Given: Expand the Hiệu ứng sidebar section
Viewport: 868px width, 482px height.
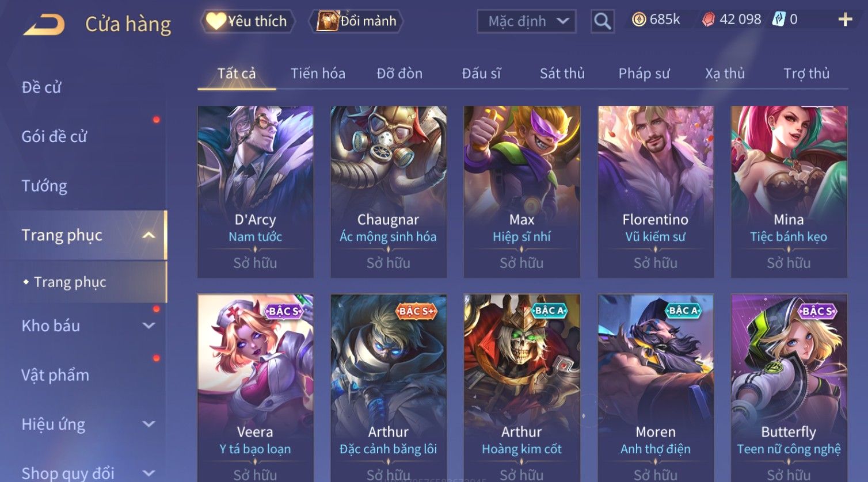Looking at the screenshot, I should (x=149, y=424).
